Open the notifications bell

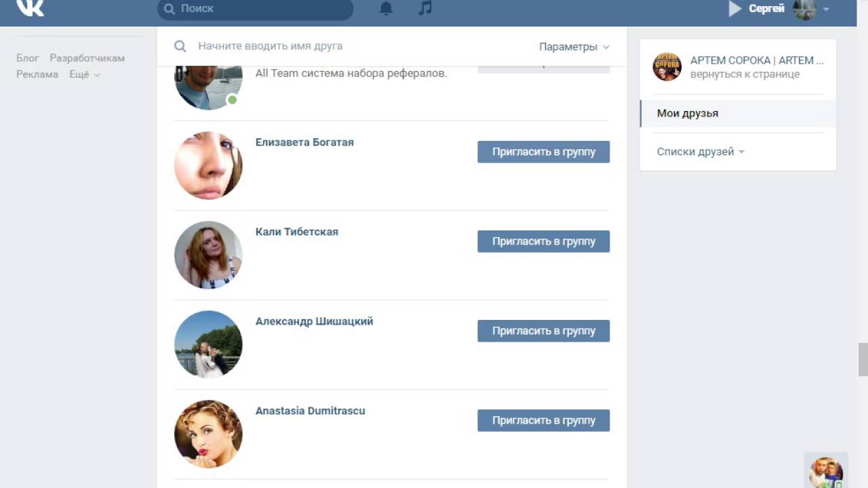386,8
